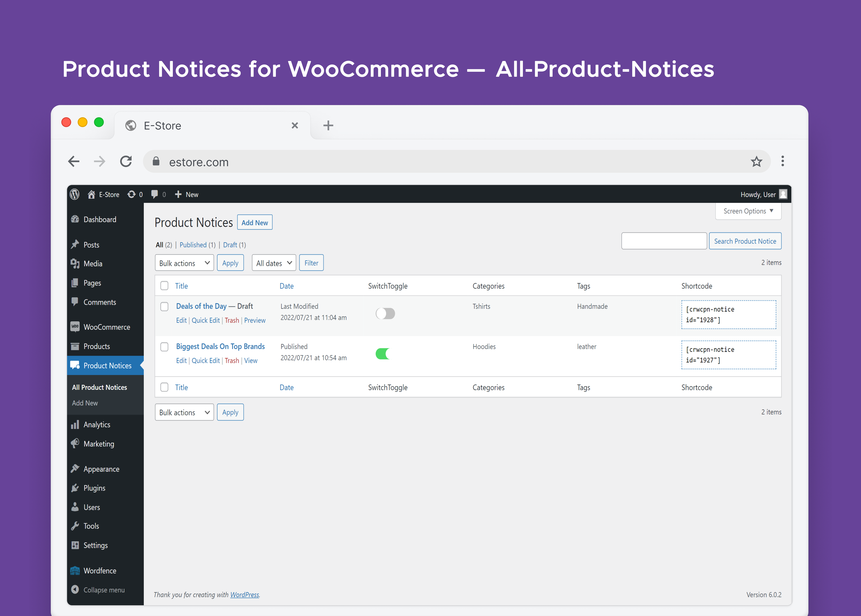Click the Dashboard gauge icon in sidebar
Viewport: 861px width, 616px height.
point(75,219)
